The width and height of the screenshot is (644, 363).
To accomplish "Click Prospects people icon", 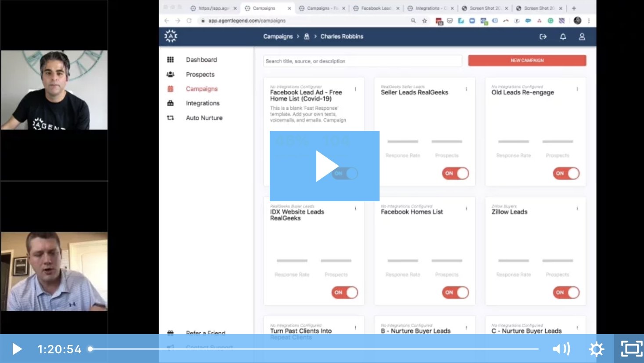I will (x=170, y=74).
